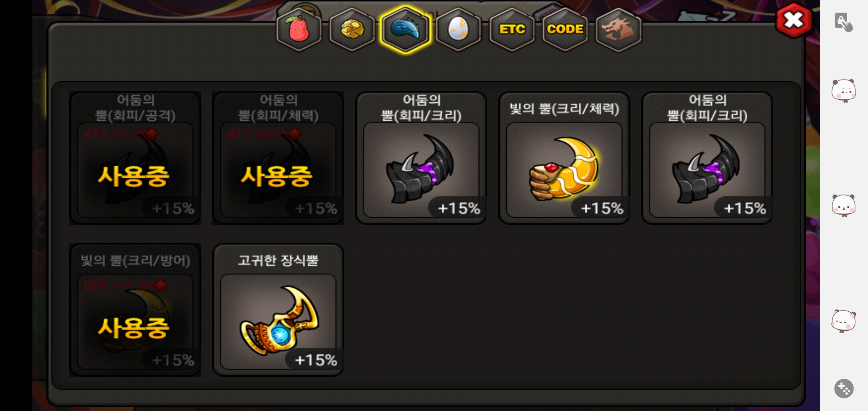Open the fruit food tab
Image resolution: width=868 pixels, height=411 pixels.
pos(299,30)
